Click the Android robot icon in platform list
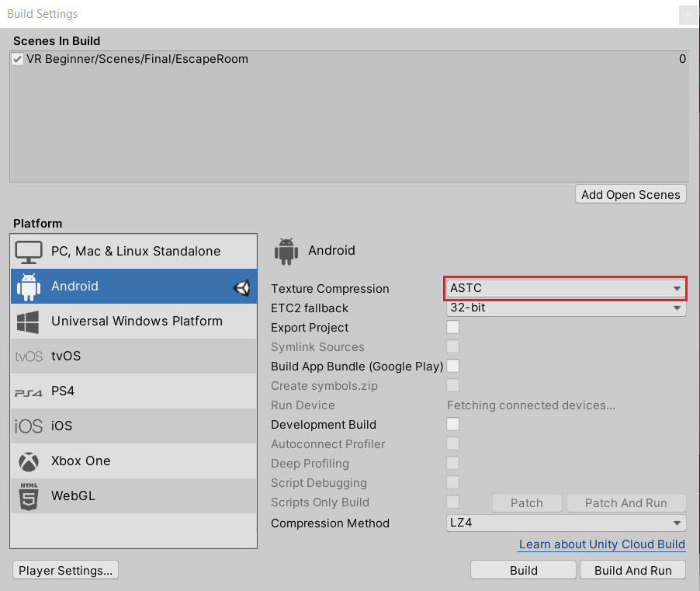The width and height of the screenshot is (700, 591). pyautogui.click(x=29, y=287)
